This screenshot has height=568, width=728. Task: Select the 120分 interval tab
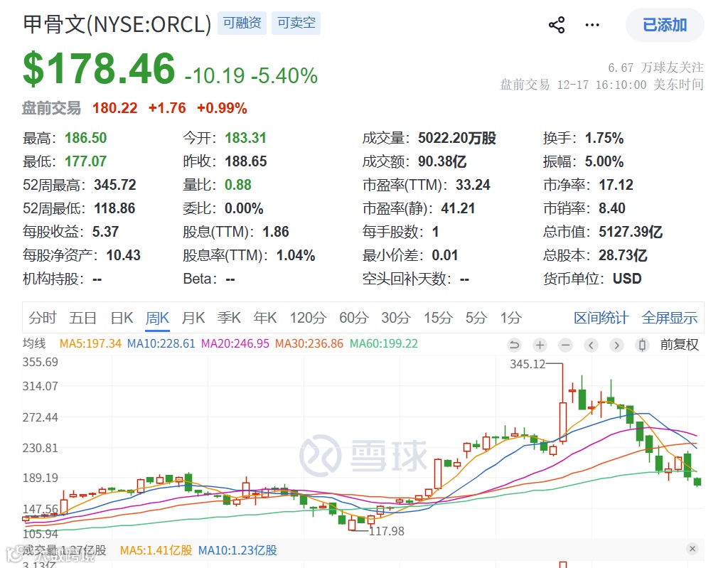[x=309, y=318]
